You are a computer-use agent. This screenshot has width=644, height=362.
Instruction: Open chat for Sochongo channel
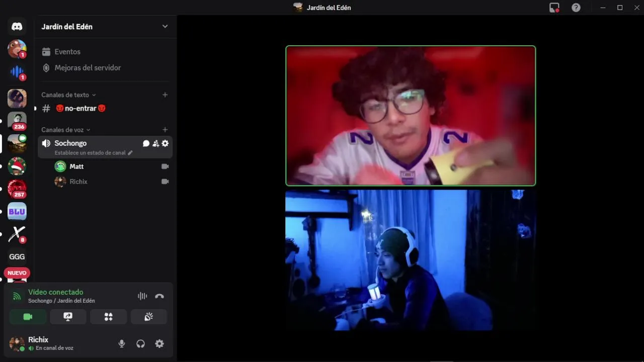pyautogui.click(x=146, y=143)
